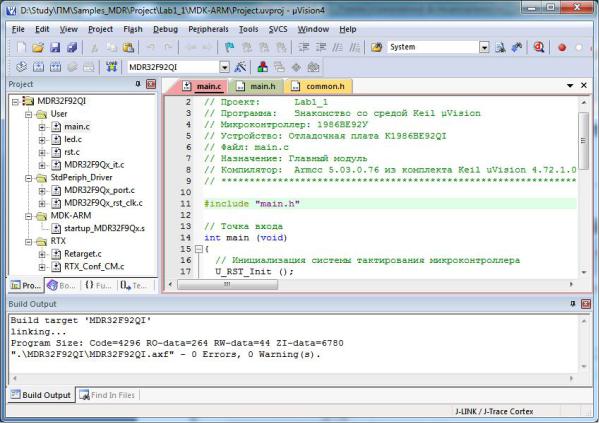The image size is (599, 423).
Task: Click the Find icon right of the System box
Action: (500, 47)
